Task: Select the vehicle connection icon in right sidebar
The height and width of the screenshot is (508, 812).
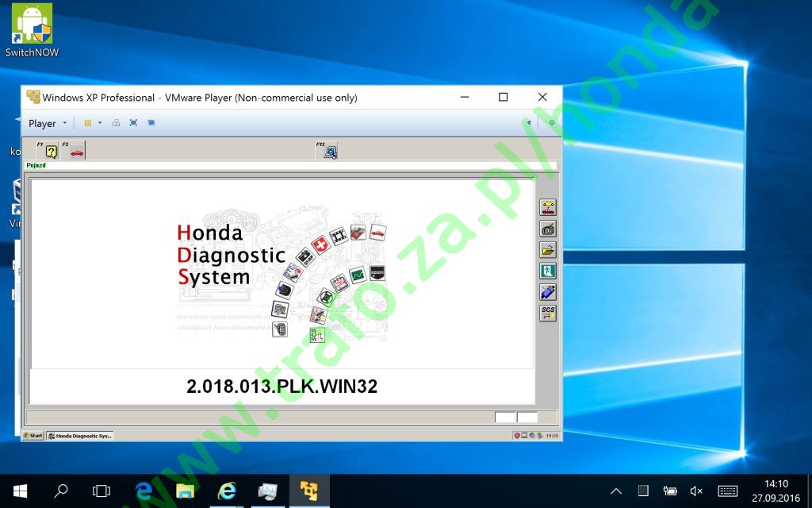Action: (x=547, y=207)
